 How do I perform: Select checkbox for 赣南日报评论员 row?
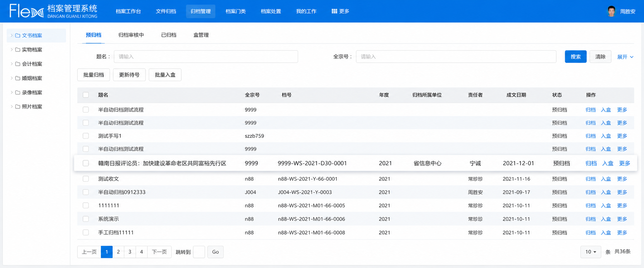(86, 163)
